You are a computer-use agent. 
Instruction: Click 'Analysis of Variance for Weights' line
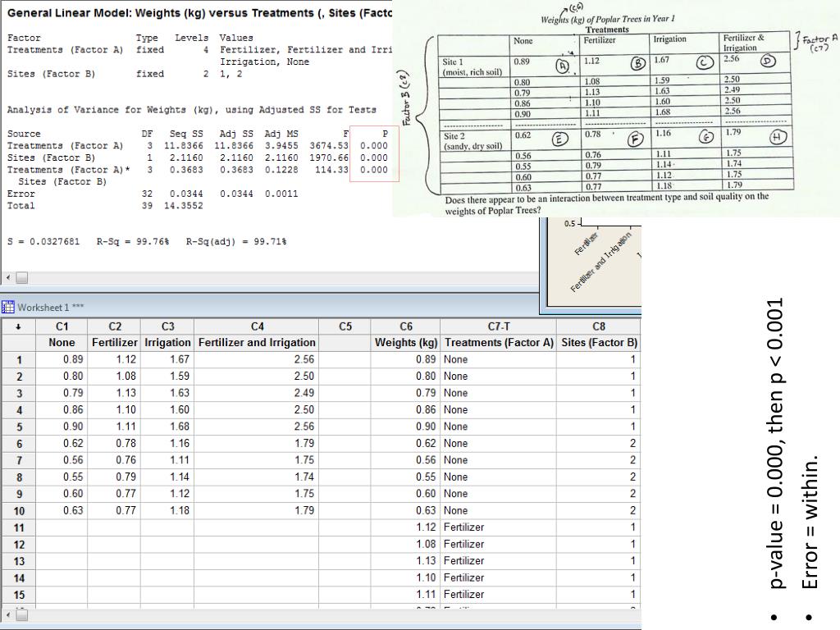(192, 110)
